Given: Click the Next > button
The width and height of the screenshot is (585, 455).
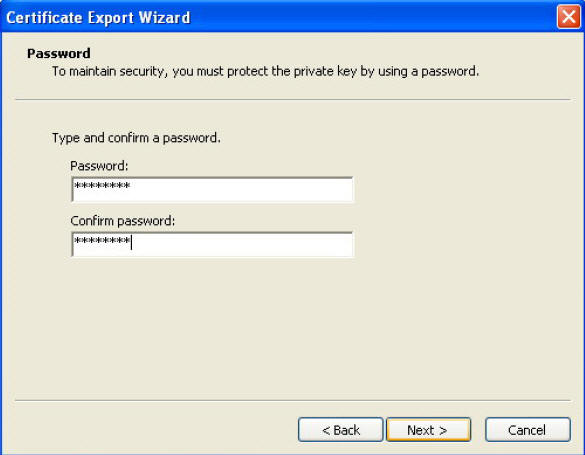Looking at the screenshot, I should 428,430.
